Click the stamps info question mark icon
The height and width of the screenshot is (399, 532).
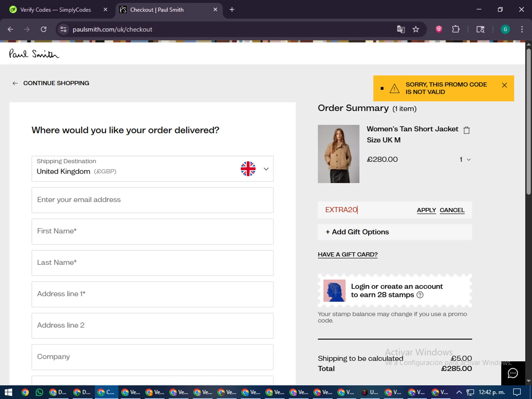coord(420,295)
